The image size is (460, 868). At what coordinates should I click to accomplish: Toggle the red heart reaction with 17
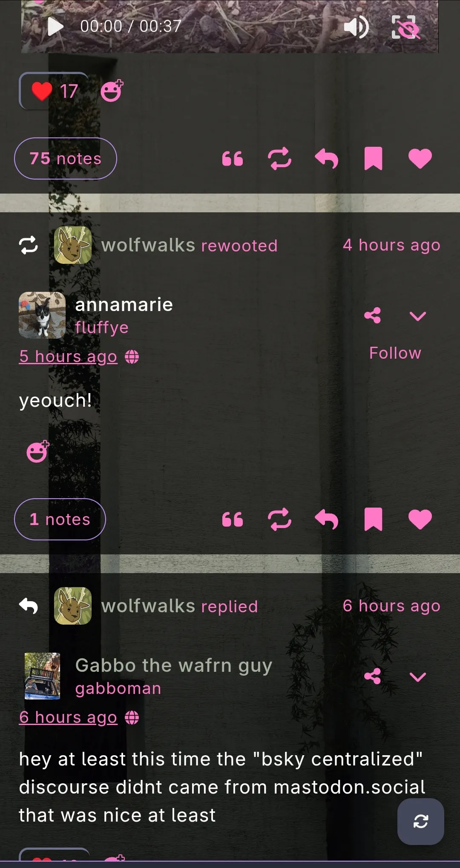tap(54, 91)
